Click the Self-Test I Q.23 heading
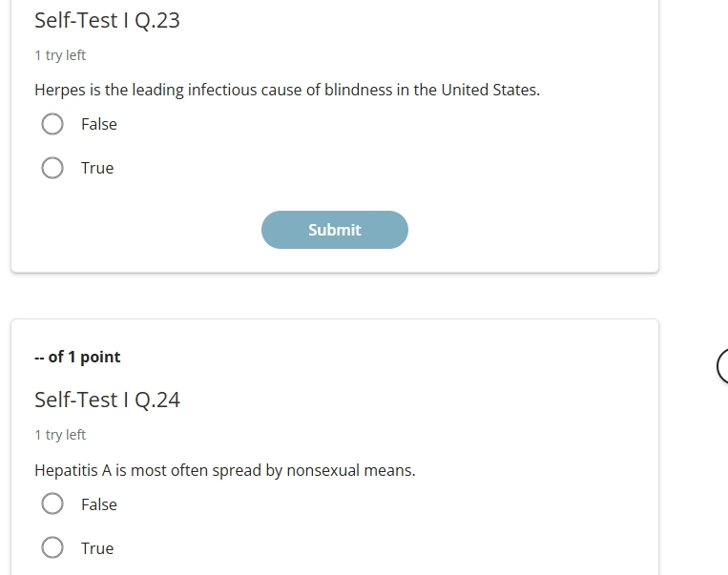The width and height of the screenshot is (728, 575). pyautogui.click(x=107, y=20)
